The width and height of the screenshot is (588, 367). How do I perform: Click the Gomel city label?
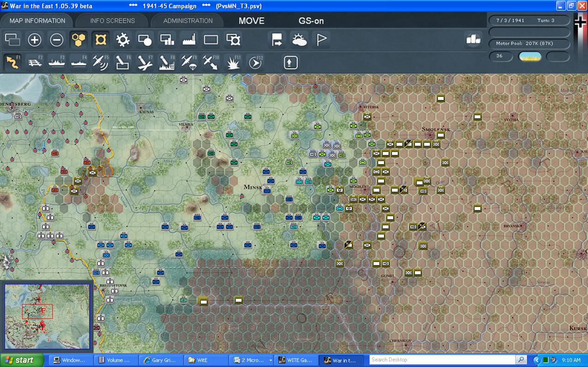coord(388,275)
